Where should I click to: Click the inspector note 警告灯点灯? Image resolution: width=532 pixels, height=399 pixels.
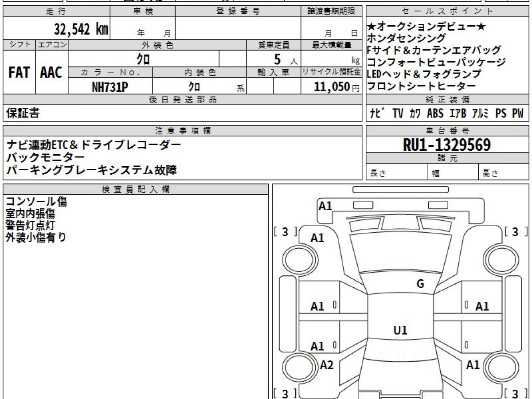[x=30, y=225]
